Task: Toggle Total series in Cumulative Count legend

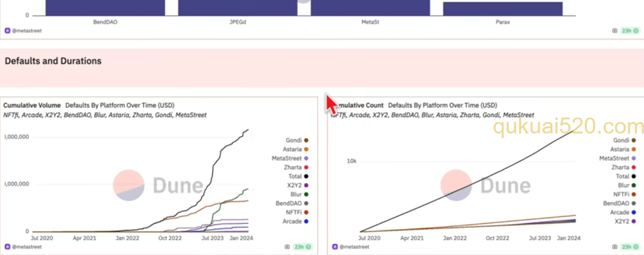Action: (626, 176)
